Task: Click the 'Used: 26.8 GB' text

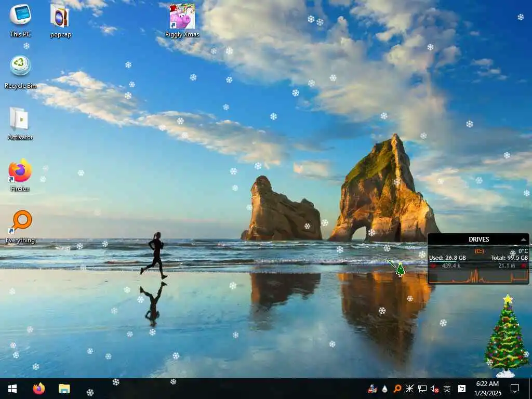Action: pyautogui.click(x=447, y=258)
